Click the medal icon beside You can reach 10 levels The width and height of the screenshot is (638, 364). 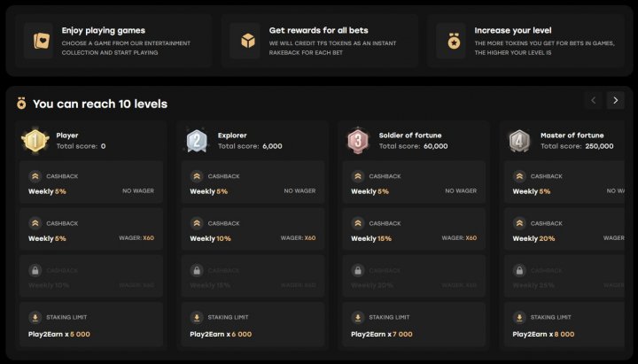(21, 104)
